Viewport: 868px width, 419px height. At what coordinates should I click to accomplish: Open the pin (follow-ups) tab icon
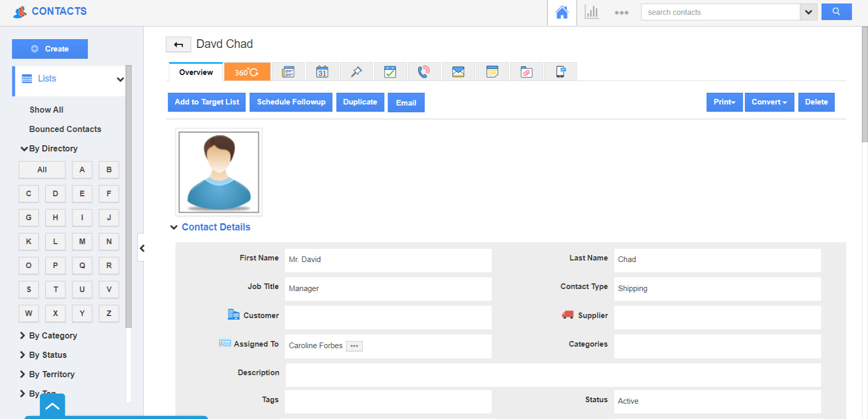pyautogui.click(x=356, y=72)
